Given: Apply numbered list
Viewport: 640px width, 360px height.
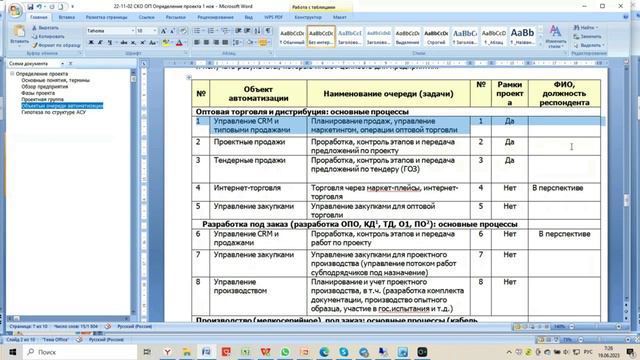Looking at the screenshot, I should tap(211, 31).
